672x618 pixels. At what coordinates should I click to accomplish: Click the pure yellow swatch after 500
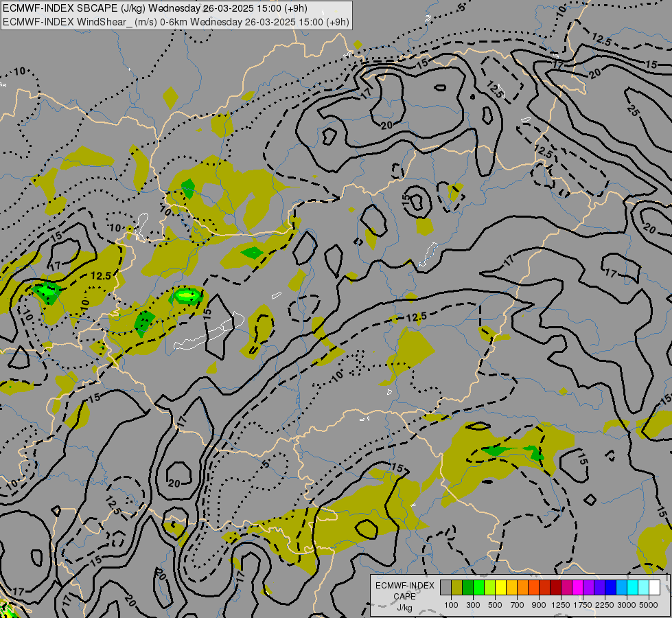(x=500, y=588)
